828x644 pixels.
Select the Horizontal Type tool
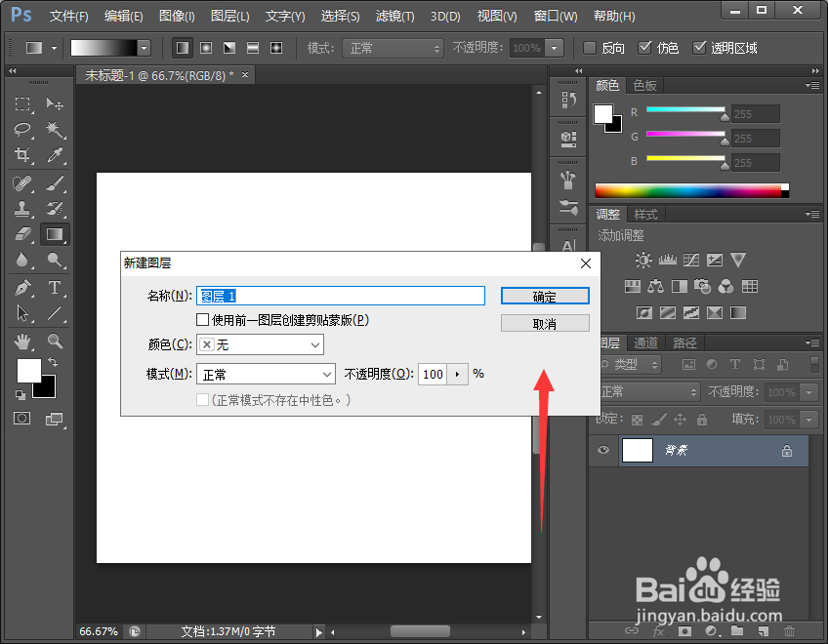(x=55, y=288)
